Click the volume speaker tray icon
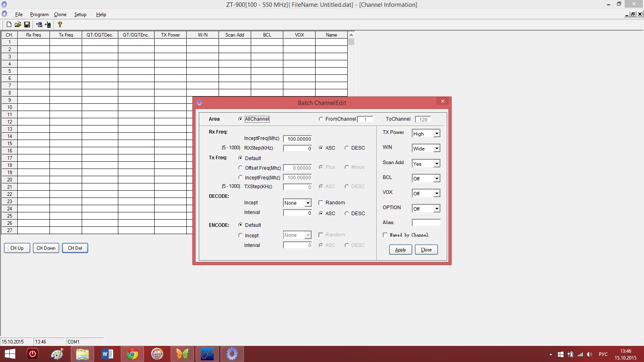The image size is (644, 362). [590, 354]
